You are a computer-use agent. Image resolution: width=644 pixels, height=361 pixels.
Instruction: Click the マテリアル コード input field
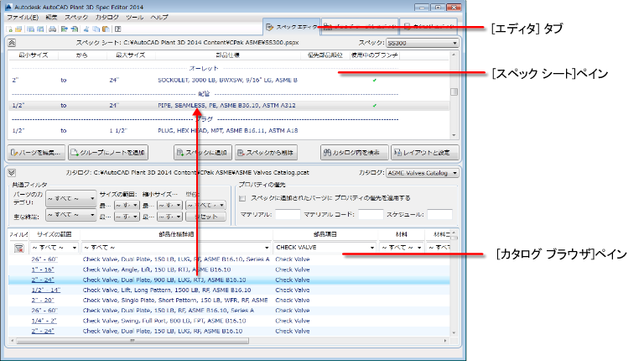pos(371,215)
